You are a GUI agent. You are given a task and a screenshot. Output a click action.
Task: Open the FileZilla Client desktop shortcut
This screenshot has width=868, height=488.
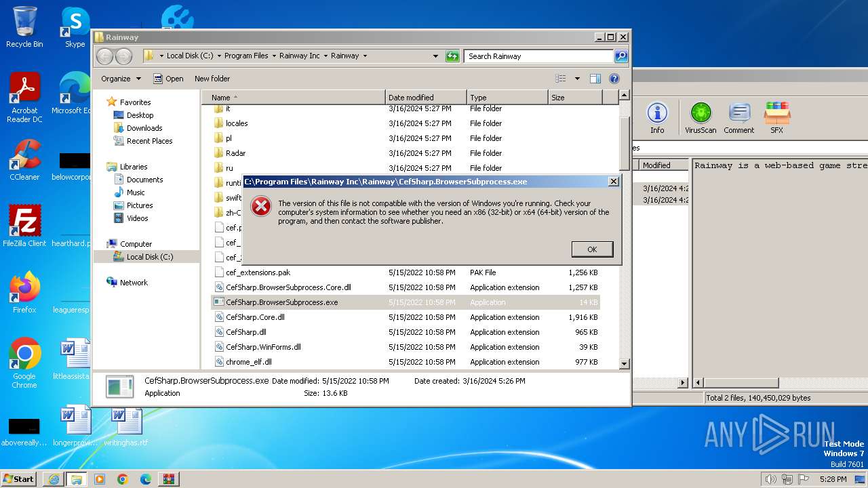[24, 226]
